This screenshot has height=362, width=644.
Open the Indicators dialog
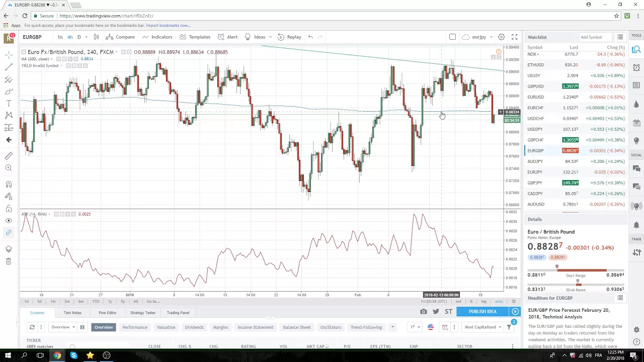click(x=157, y=37)
